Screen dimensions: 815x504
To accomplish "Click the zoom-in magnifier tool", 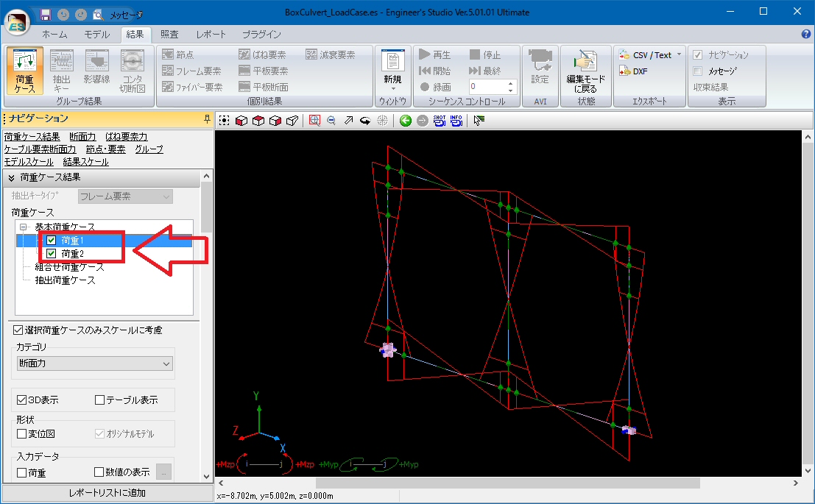I will pyautogui.click(x=315, y=121).
